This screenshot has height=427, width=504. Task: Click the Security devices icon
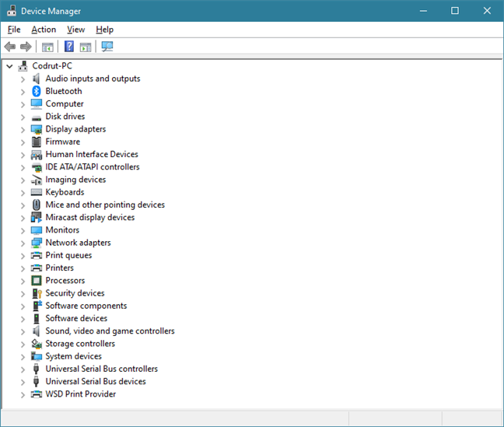coord(36,293)
